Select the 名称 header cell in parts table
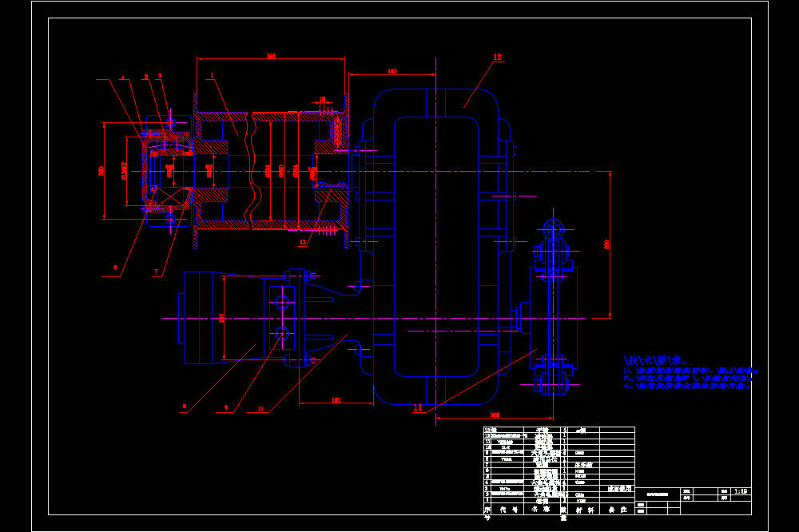799x532 pixels. 541,509
